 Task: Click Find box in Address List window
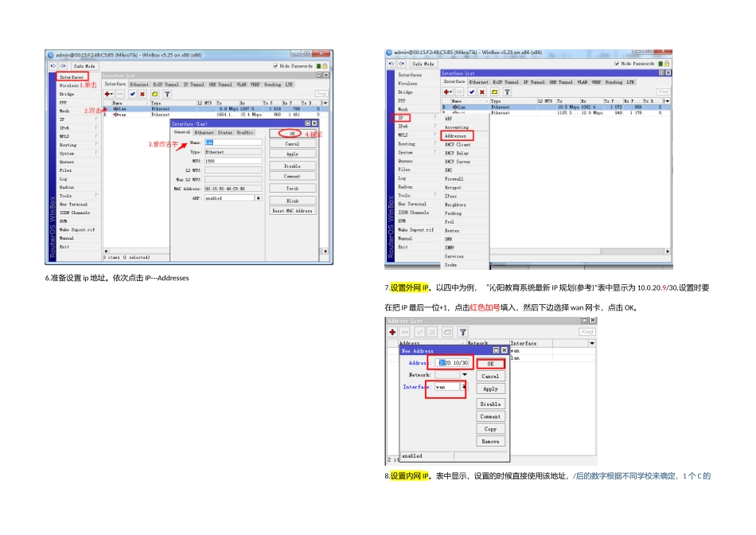click(x=587, y=332)
